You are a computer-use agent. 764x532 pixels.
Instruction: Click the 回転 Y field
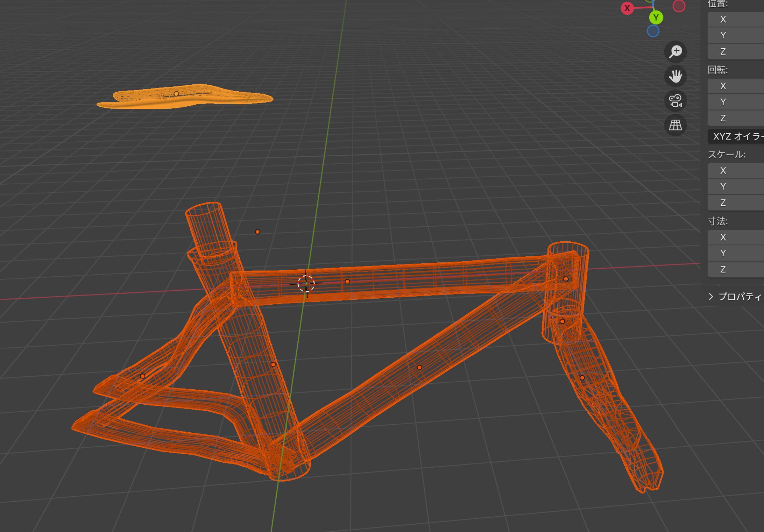[x=736, y=102]
